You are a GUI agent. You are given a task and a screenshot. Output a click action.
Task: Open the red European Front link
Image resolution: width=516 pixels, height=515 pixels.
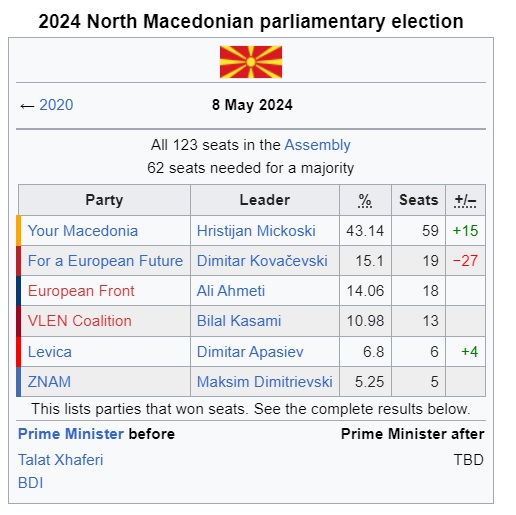(x=81, y=291)
